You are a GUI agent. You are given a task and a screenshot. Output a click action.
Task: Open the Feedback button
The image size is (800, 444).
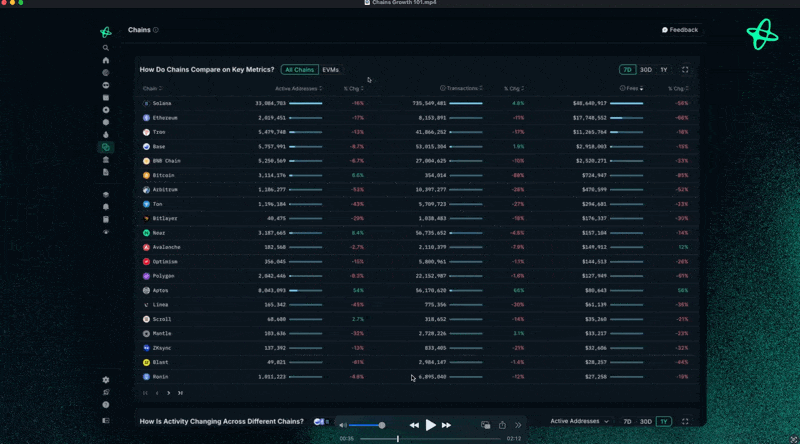tap(680, 30)
